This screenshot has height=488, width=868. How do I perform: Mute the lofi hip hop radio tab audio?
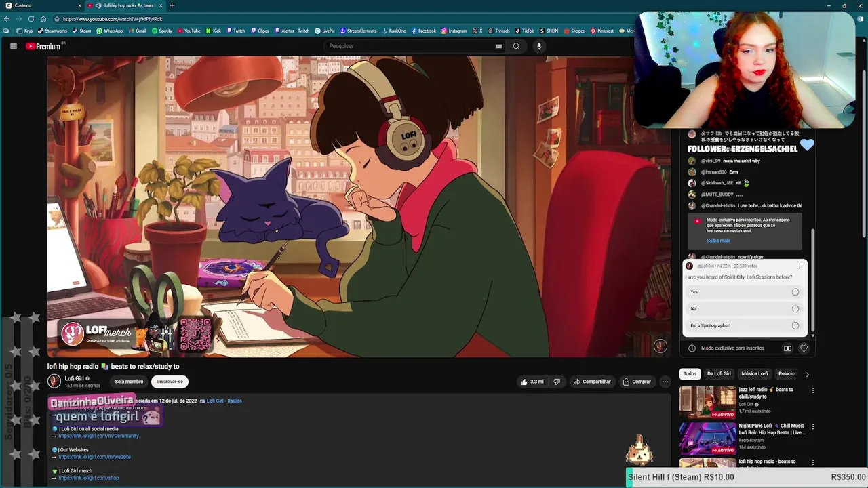point(98,5)
